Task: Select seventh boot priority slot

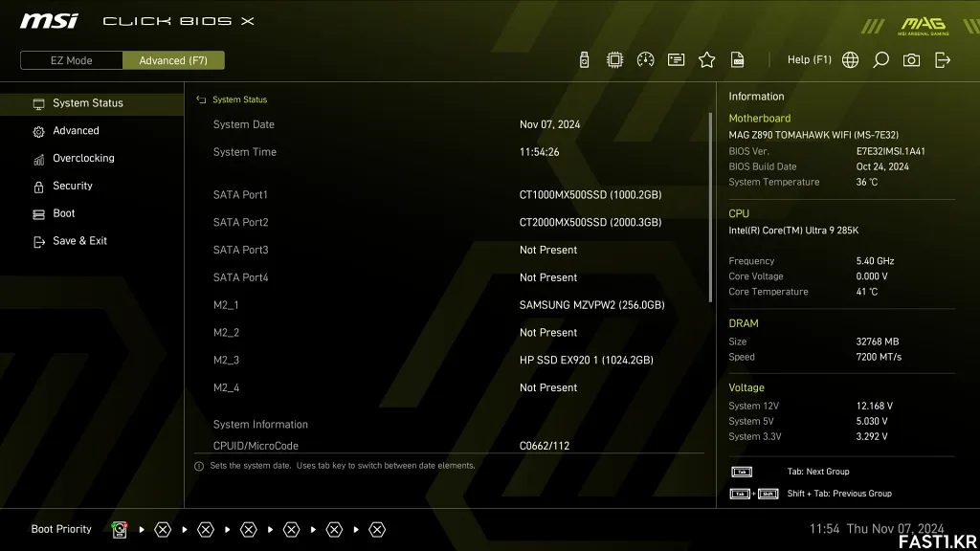Action: coord(377,530)
